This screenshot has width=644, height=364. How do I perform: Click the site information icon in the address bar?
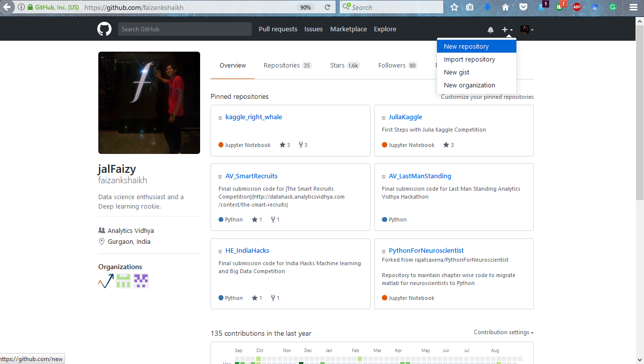click(21, 7)
